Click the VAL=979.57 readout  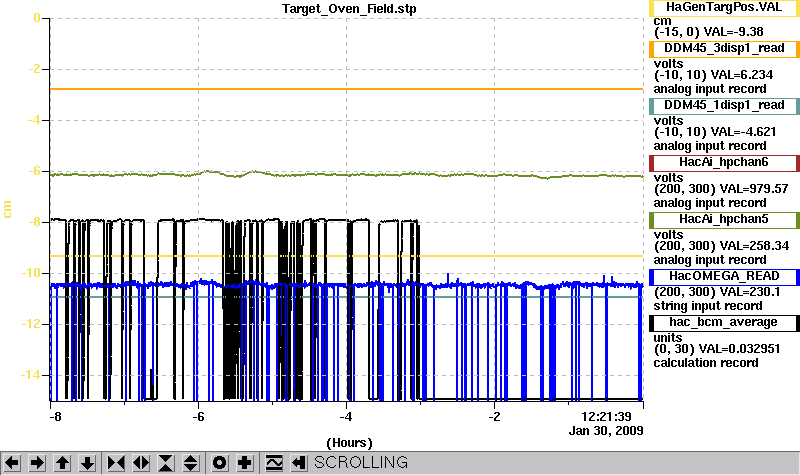coord(754,189)
